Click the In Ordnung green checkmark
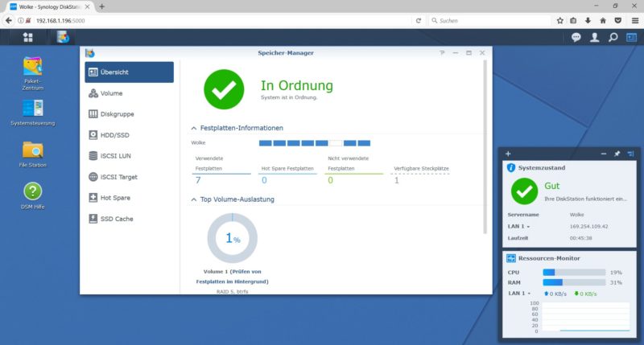644x345 pixels. 224,89
